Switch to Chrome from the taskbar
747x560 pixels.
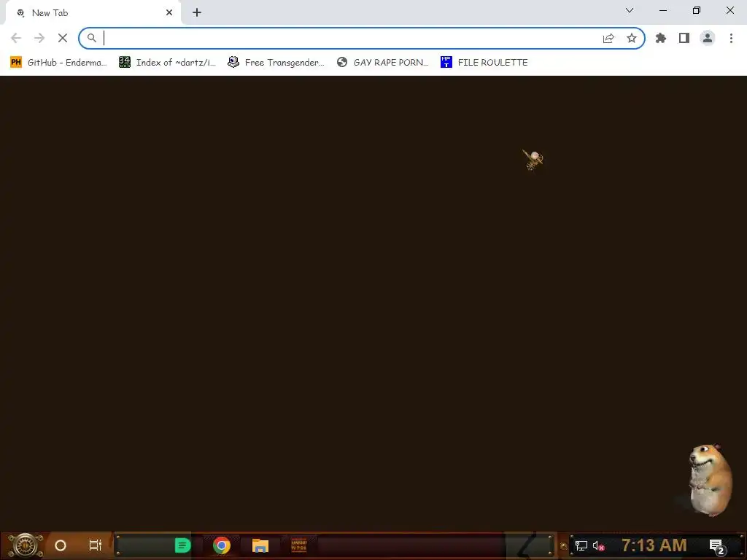click(222, 545)
